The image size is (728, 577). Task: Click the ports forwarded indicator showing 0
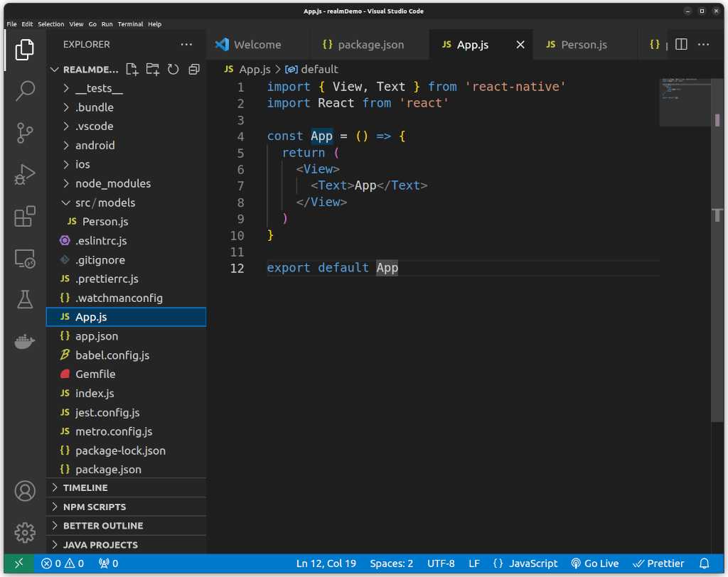[109, 563]
